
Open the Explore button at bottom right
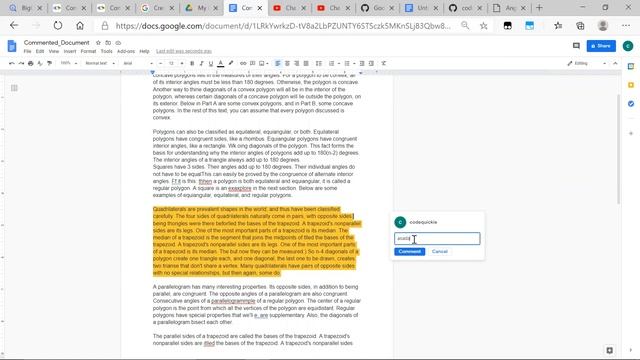click(609, 350)
